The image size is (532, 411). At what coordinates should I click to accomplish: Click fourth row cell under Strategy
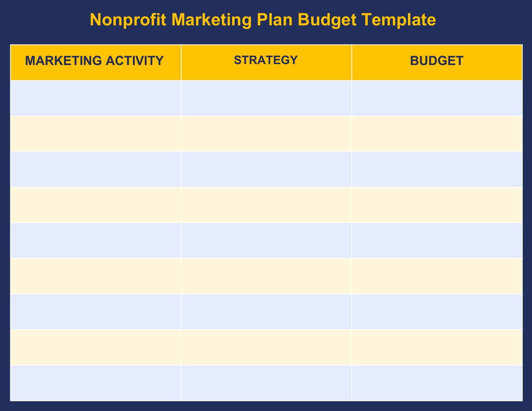(266, 205)
